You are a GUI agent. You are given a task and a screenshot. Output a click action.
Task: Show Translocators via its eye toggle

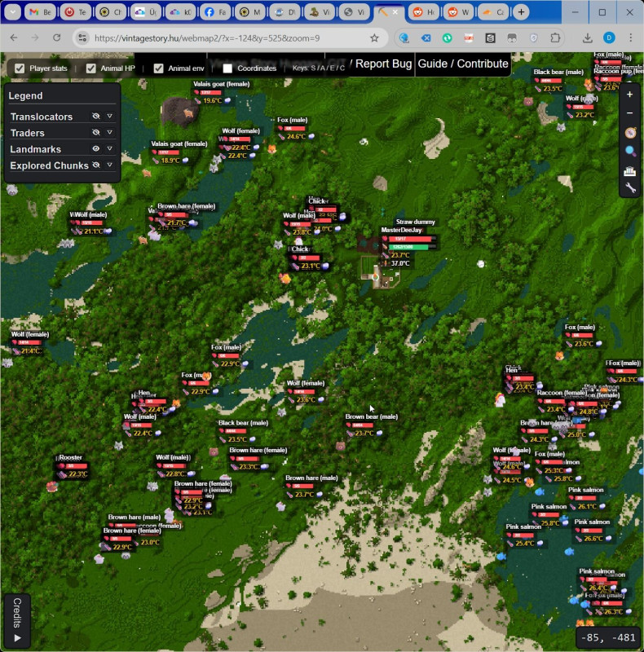pos(96,116)
